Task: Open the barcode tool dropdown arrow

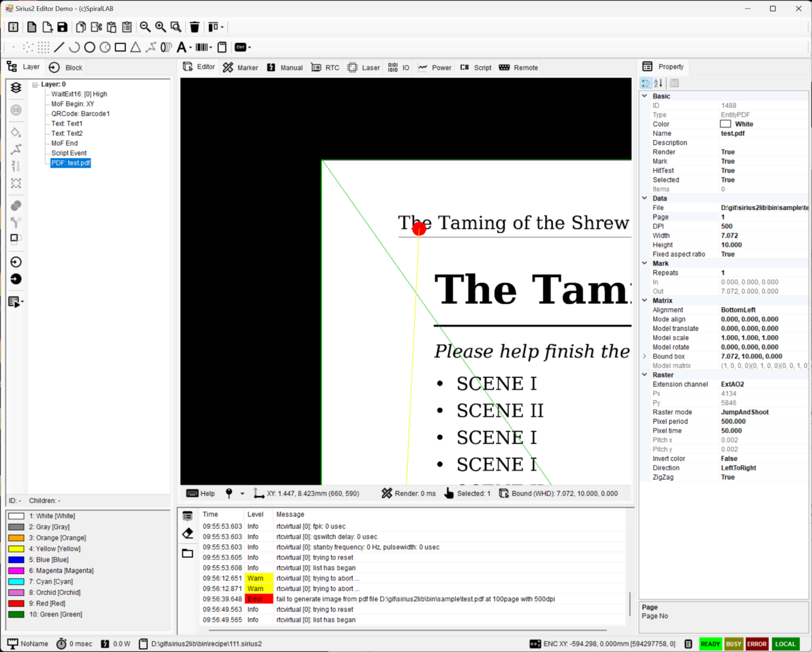Action: click(x=211, y=47)
